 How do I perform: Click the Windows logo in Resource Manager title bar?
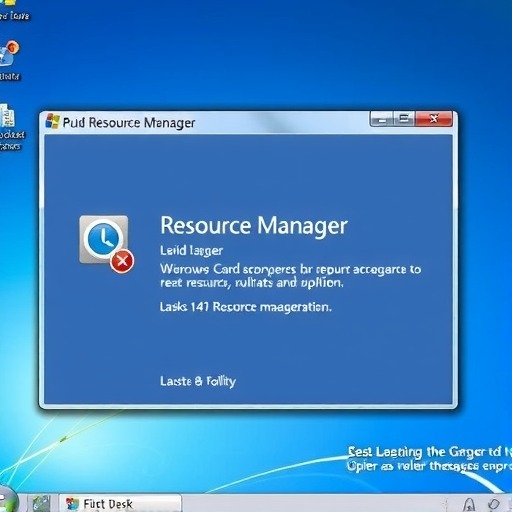click(x=52, y=121)
